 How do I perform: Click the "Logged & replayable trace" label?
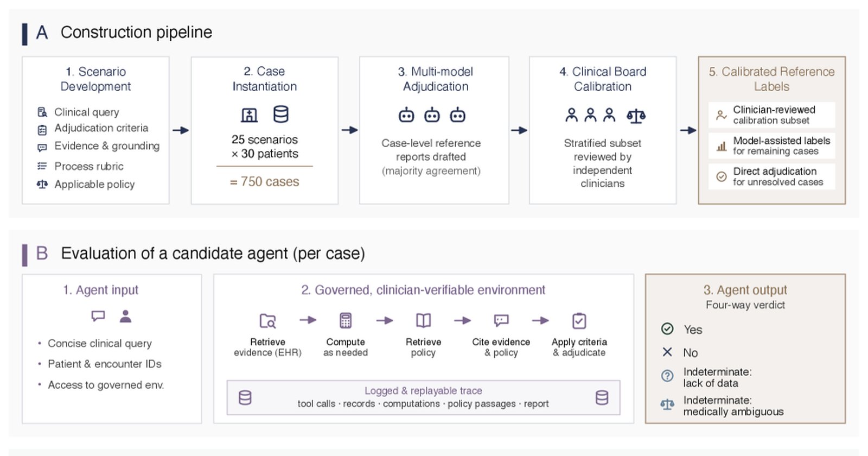[423, 391]
